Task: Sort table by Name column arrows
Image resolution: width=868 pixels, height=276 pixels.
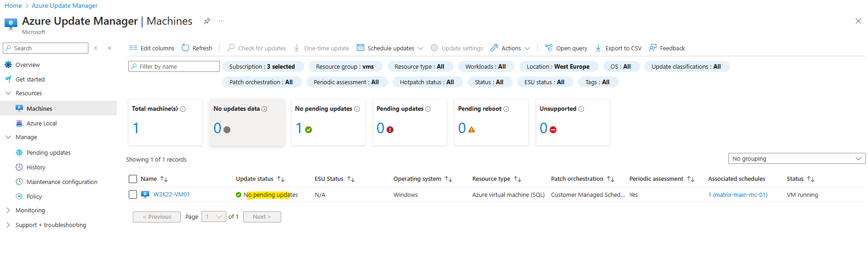Action: 164,179
